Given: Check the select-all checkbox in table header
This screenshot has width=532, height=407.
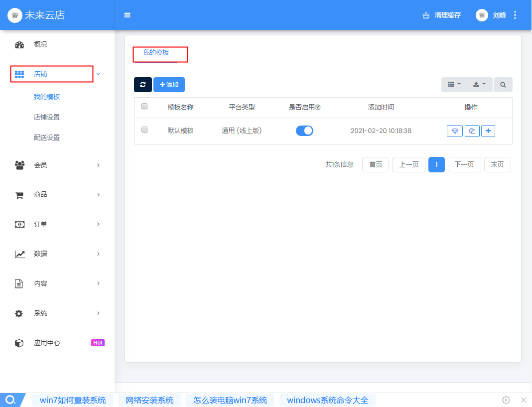Looking at the screenshot, I should pos(144,106).
